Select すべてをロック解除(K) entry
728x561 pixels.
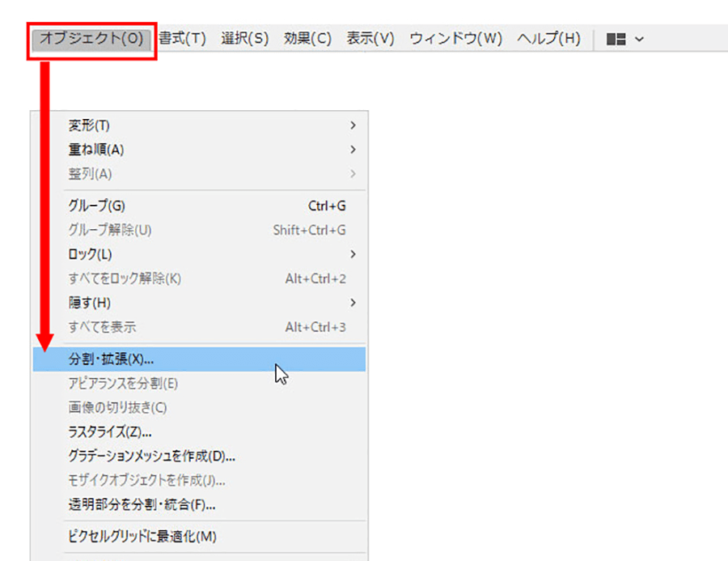point(199,278)
